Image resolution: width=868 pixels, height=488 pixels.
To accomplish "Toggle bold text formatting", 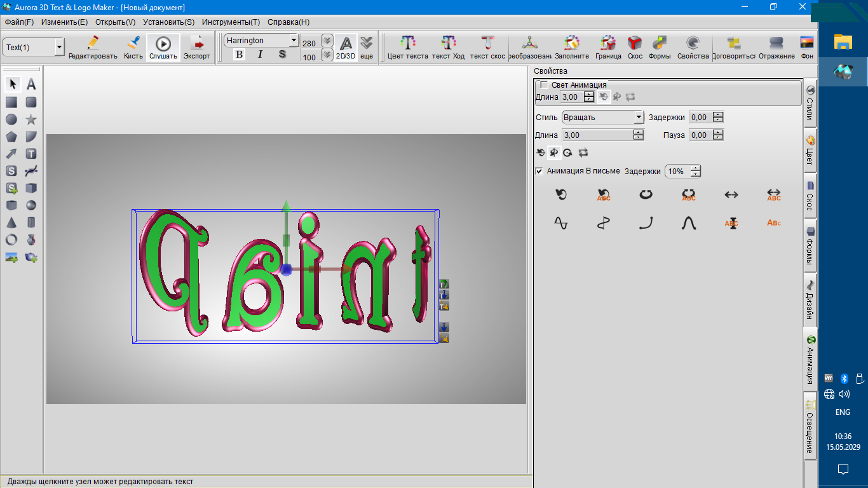I will point(239,55).
